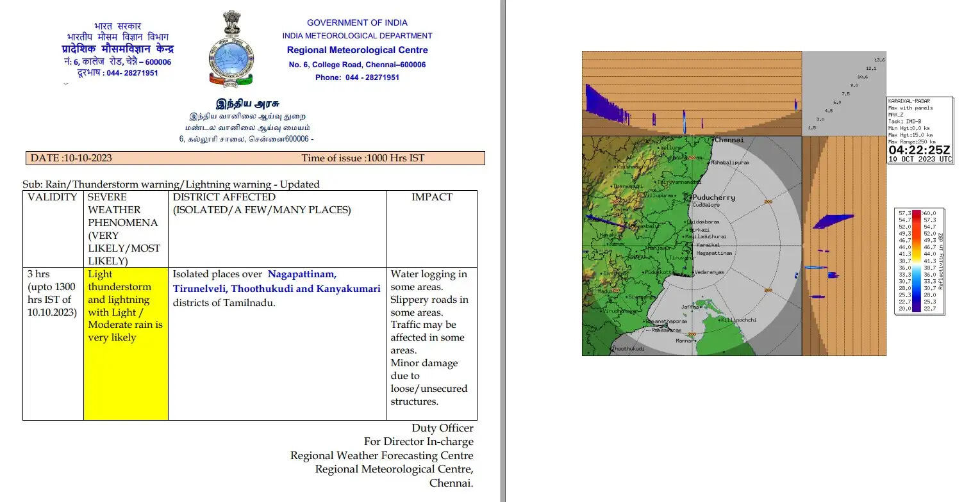The width and height of the screenshot is (980, 502).
Task: Click the Karaikal label on the map
Action: coord(708,245)
